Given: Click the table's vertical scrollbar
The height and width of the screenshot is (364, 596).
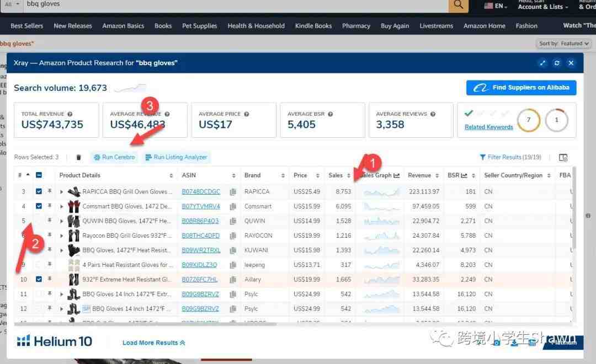Looking at the screenshot, I should click(574, 208).
